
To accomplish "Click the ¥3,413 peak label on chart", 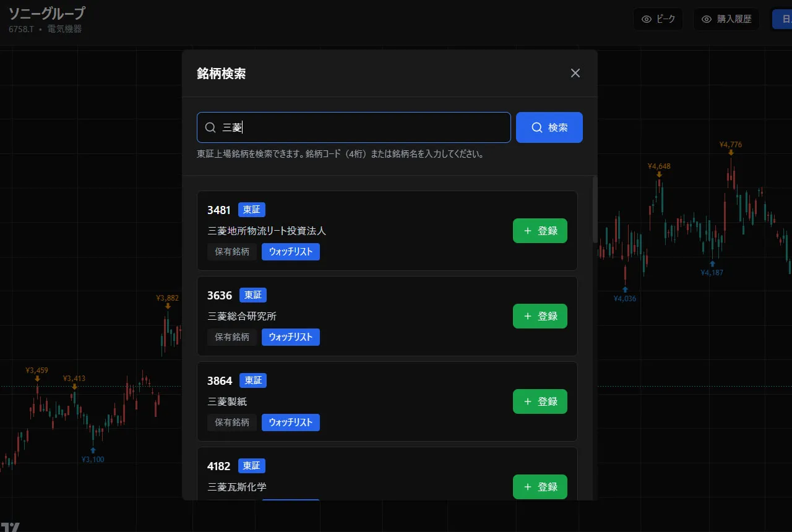I will pos(74,379).
